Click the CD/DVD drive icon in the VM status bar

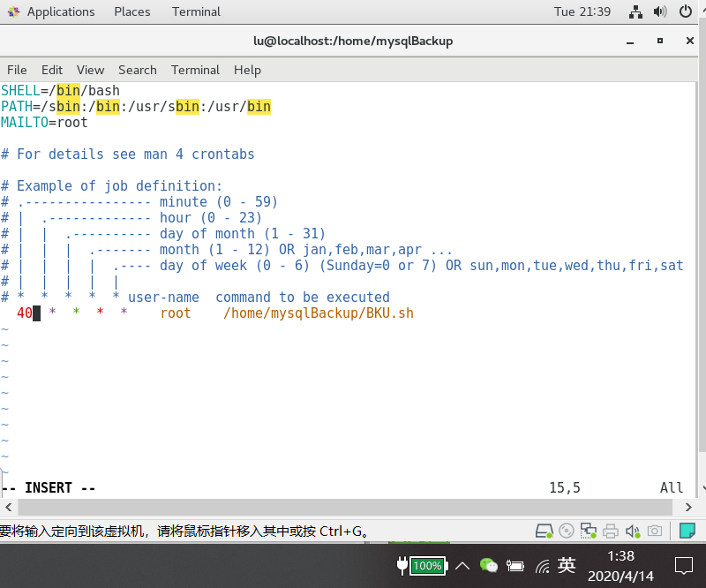566,531
